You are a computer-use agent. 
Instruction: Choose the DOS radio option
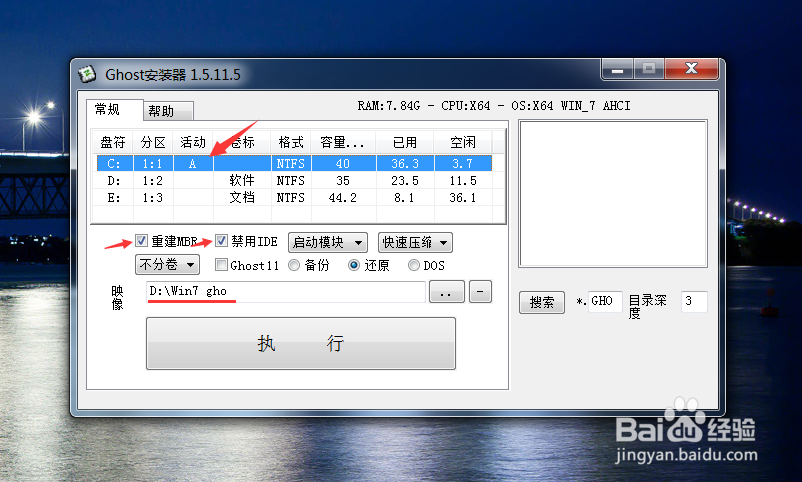(414, 265)
